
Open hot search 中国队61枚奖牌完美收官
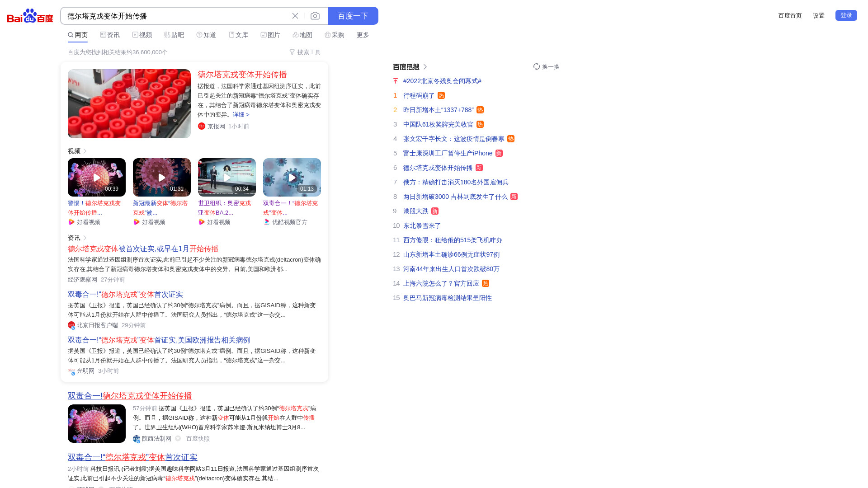coord(438,124)
